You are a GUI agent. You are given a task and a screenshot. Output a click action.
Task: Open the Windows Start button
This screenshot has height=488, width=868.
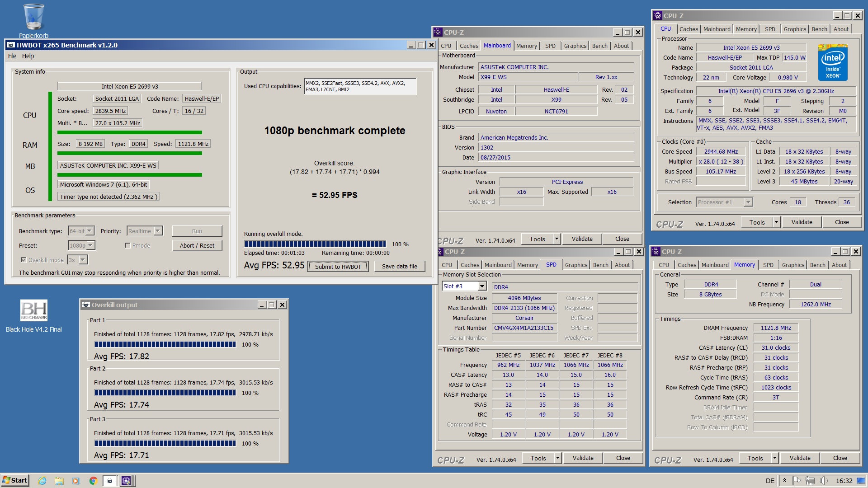click(15, 480)
